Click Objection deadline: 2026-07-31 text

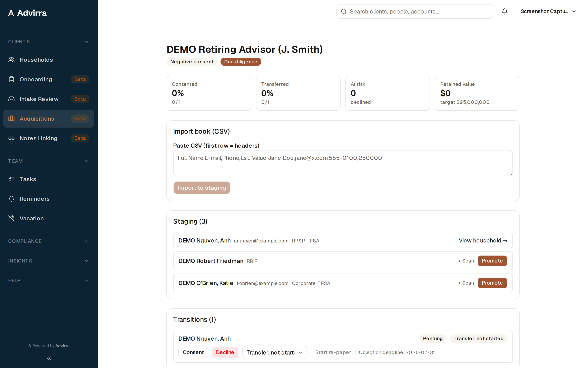point(396,352)
